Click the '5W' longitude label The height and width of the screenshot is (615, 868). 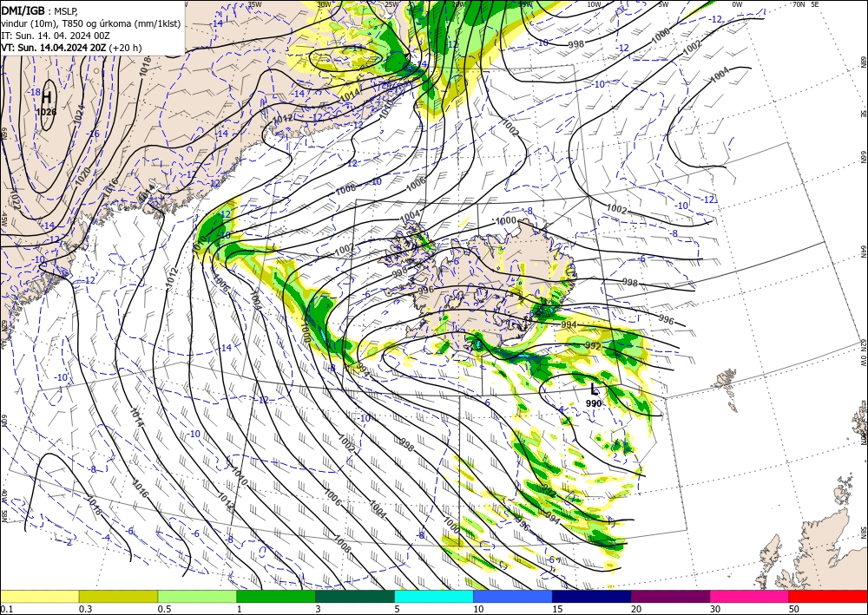[x=663, y=4]
